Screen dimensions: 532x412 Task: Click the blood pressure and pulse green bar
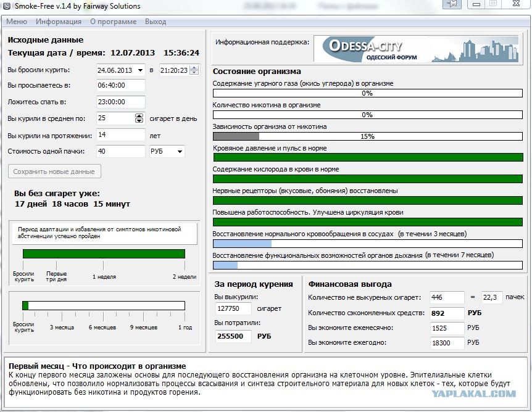click(368, 157)
